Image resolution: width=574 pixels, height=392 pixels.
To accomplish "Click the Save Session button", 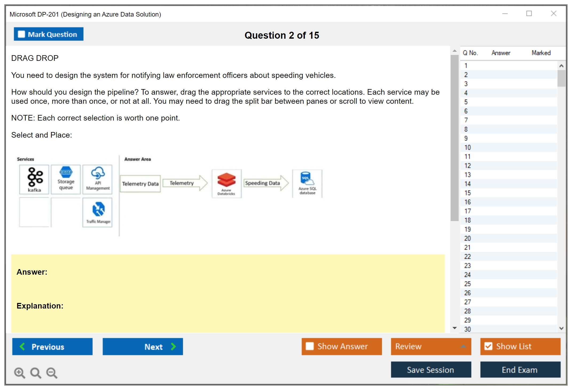I will 431,370.
